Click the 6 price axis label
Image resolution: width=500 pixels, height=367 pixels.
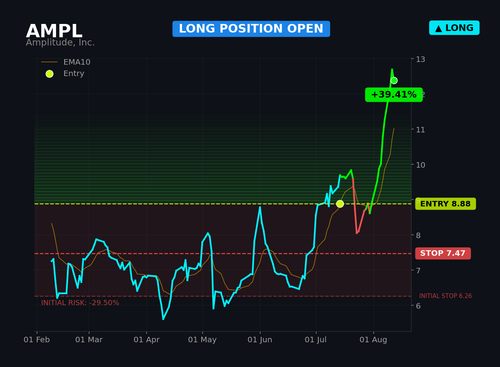418,306
